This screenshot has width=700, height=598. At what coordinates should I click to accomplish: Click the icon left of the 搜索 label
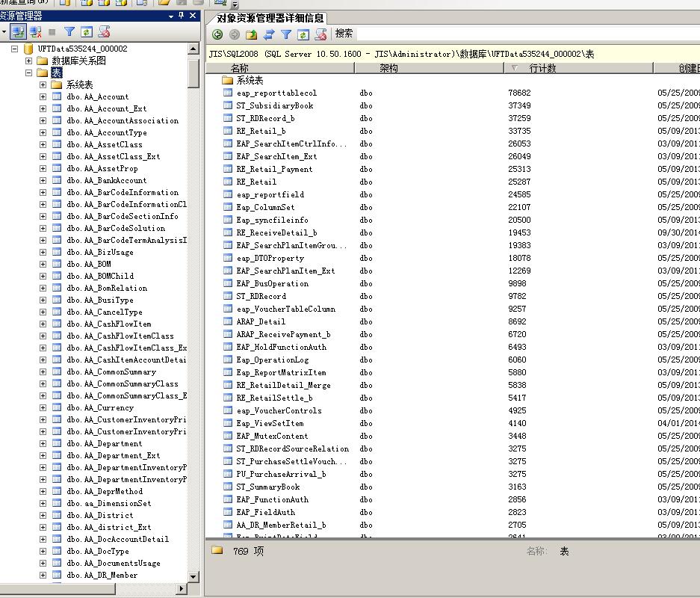tap(320, 34)
